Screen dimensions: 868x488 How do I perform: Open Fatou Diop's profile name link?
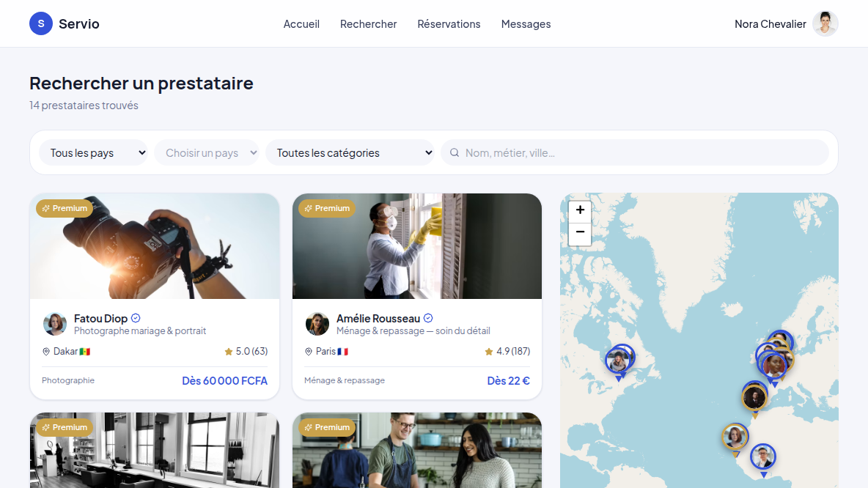(x=100, y=319)
